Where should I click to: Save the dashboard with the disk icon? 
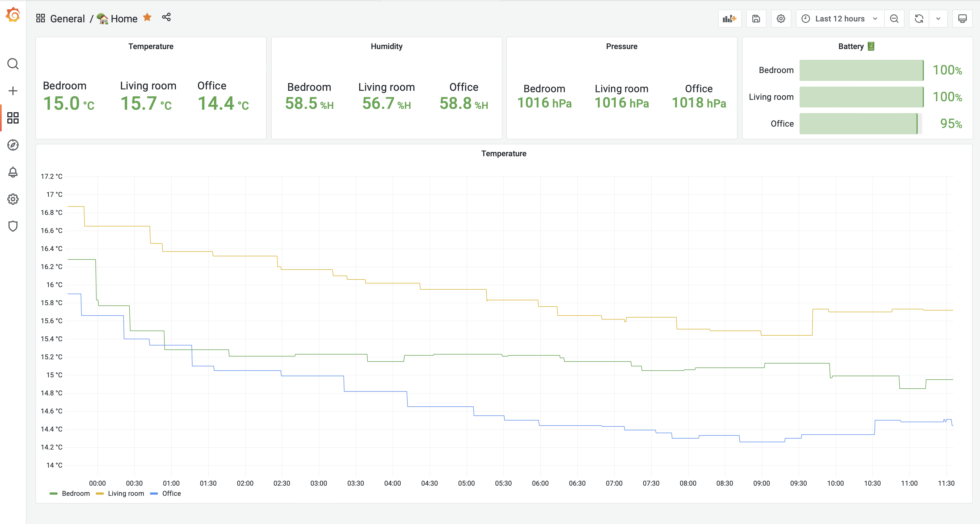756,19
